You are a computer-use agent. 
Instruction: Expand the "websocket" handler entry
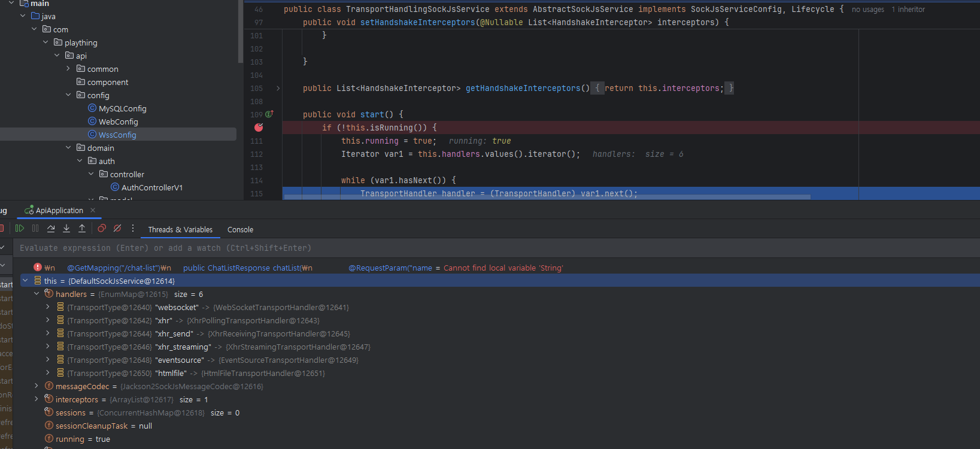click(x=48, y=307)
